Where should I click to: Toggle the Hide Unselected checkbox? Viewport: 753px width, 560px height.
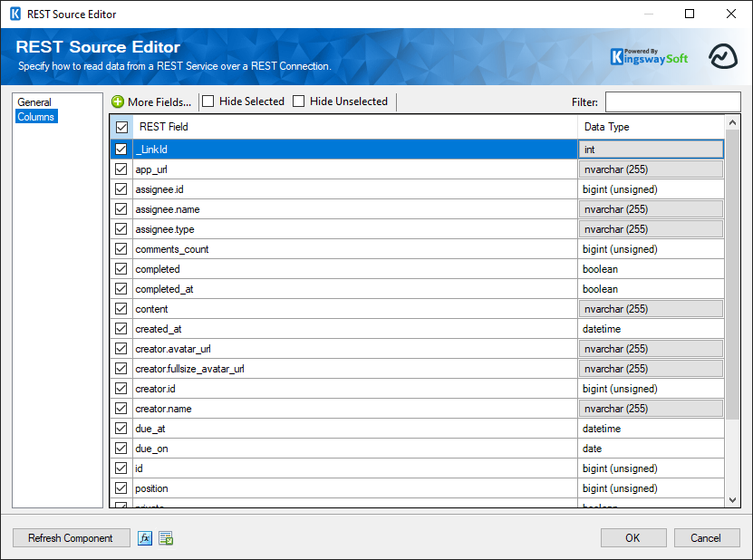click(x=299, y=101)
